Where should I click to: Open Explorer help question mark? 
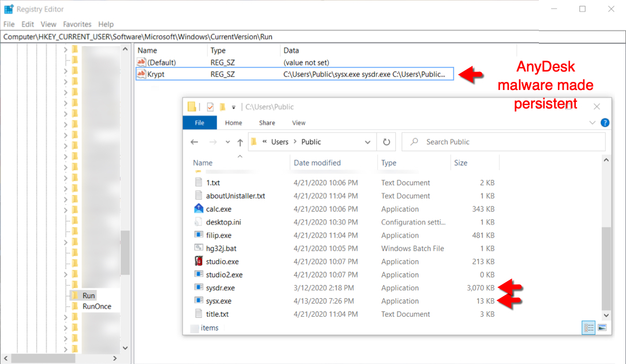(x=605, y=123)
